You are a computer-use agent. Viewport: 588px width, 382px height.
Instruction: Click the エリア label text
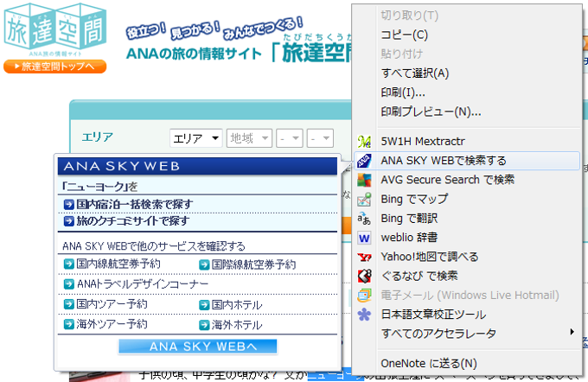click(x=97, y=137)
